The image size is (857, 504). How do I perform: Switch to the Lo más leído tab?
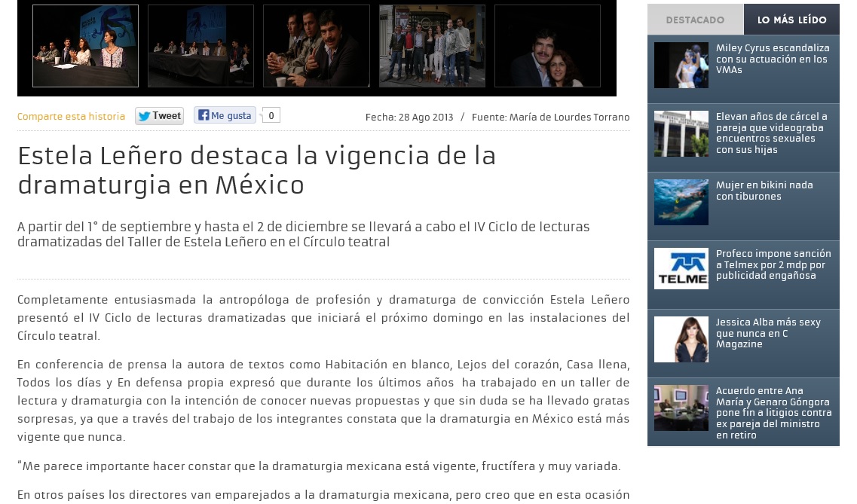coord(791,20)
